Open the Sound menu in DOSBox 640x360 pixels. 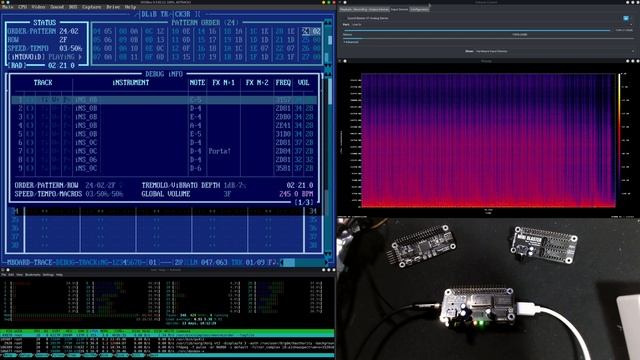[x=57, y=7]
